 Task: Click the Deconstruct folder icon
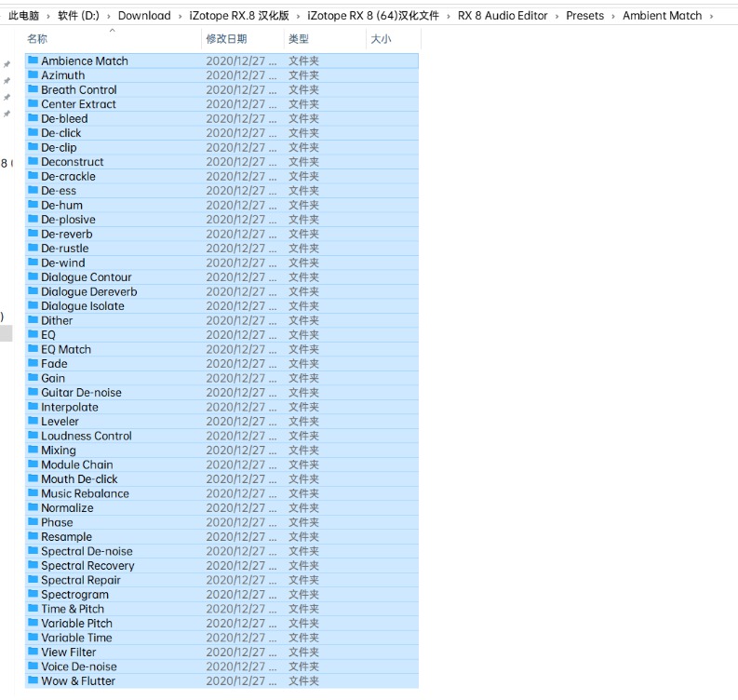[33, 161]
